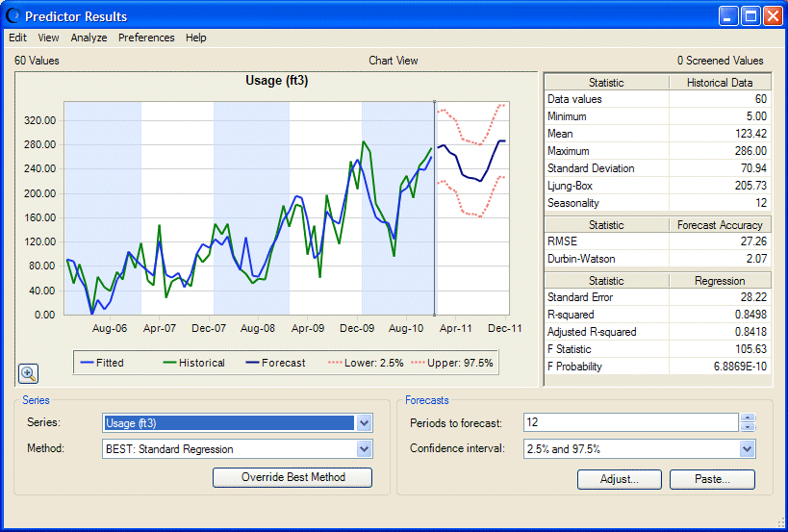Image resolution: width=788 pixels, height=532 pixels.
Task: Open the Preferences menu
Action: 146,38
